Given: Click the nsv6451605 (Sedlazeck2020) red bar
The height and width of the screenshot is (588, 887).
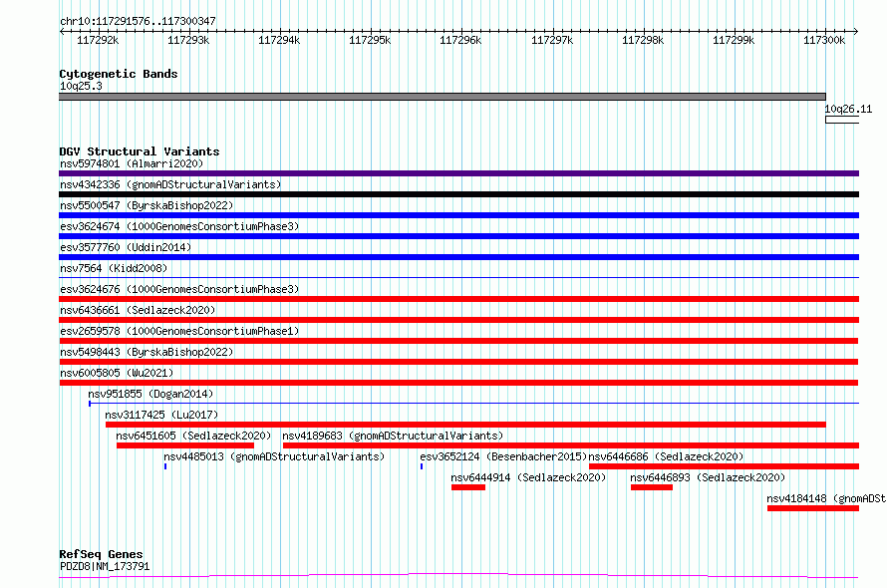Looking at the screenshot, I should click(185, 445).
